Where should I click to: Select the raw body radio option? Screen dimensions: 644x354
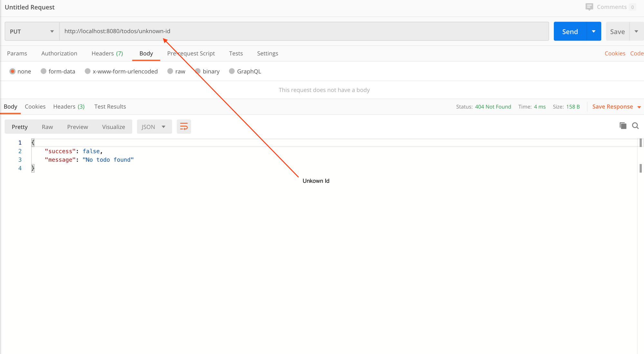point(170,71)
